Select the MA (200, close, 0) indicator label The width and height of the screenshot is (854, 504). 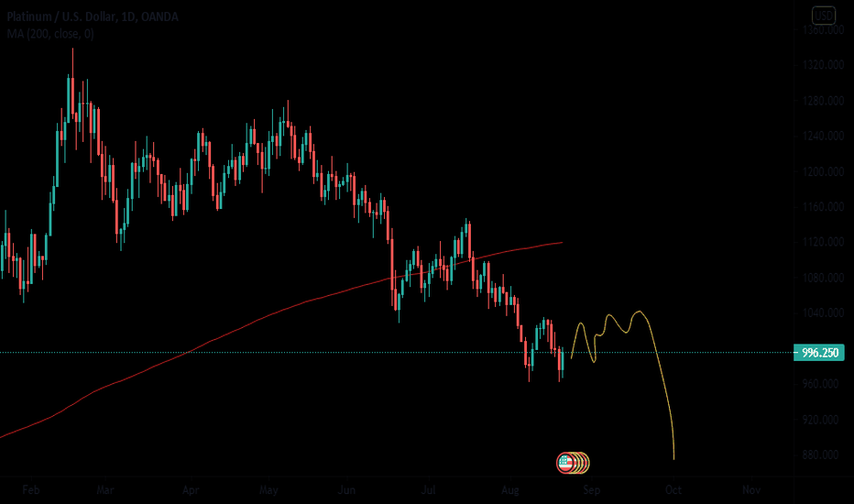(50, 34)
